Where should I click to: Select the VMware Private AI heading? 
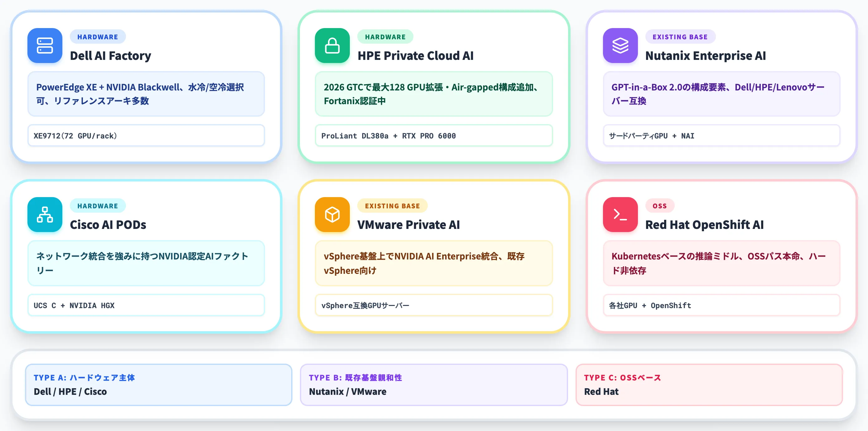408,225
